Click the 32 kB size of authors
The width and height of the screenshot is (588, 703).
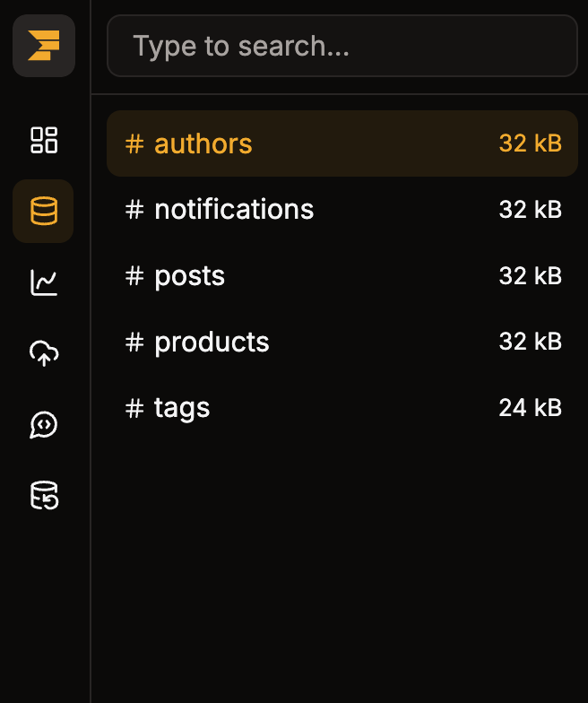coord(530,143)
